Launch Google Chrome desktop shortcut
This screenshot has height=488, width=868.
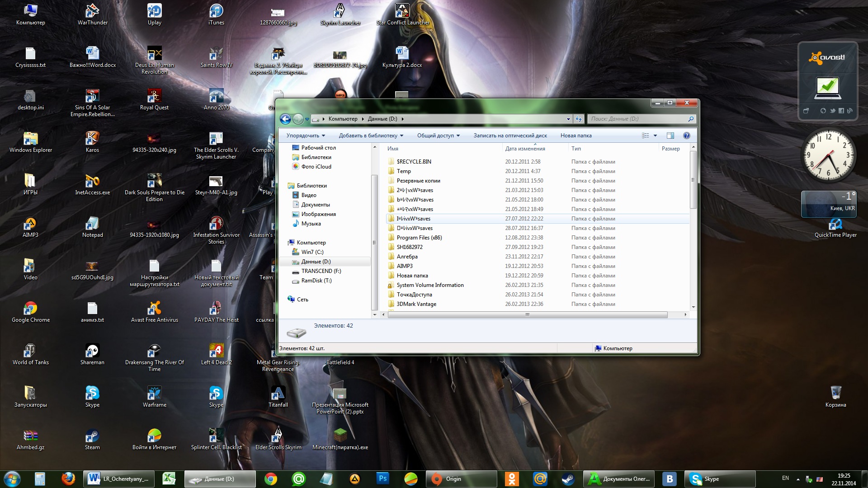coord(30,311)
